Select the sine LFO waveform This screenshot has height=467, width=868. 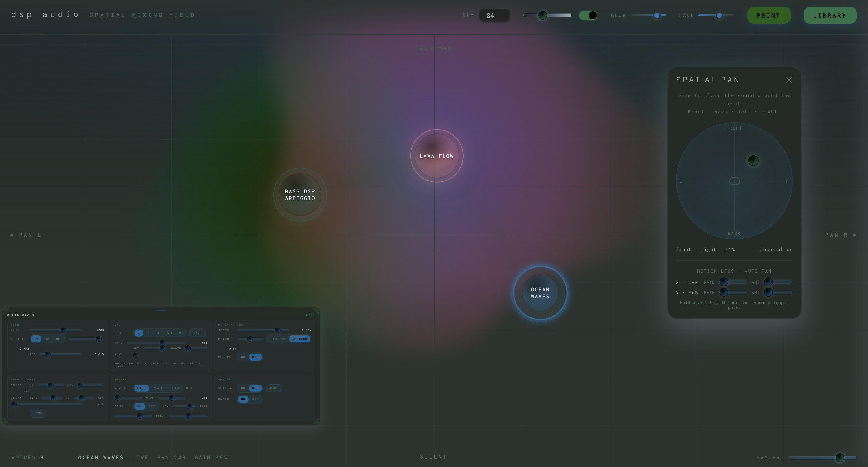click(139, 333)
